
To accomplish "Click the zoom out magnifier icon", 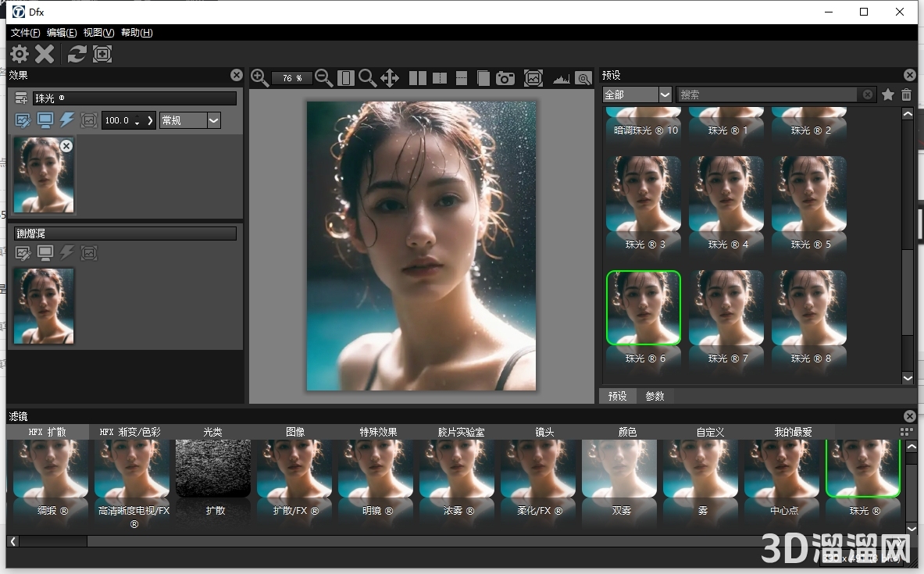I will coord(323,78).
